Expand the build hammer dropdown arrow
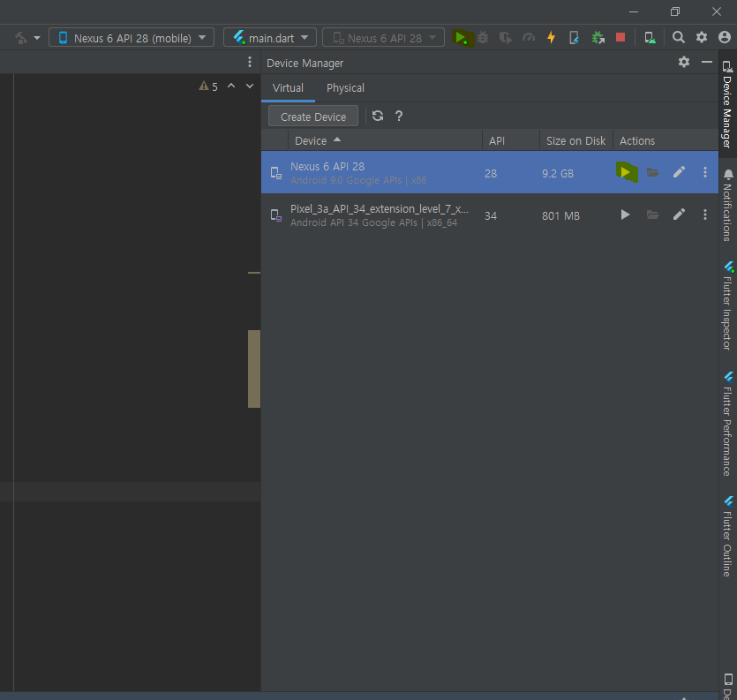Image resolution: width=737 pixels, height=700 pixels. (37, 38)
